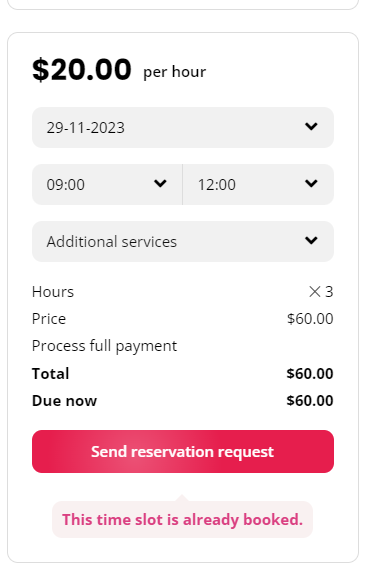Click the Price row label

[x=49, y=319]
